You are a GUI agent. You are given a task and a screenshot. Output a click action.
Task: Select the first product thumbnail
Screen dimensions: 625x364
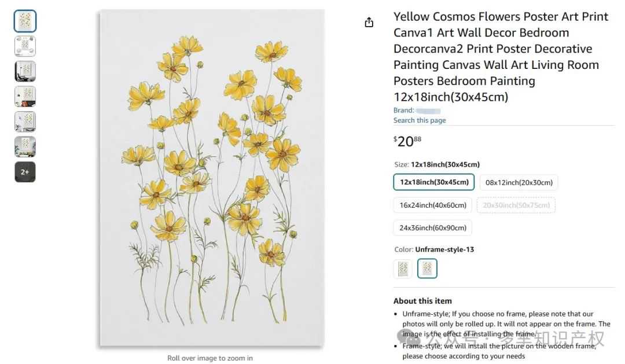(25, 21)
